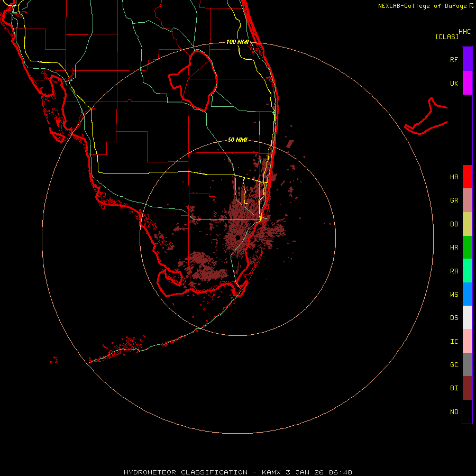Click the radar site center black dot
476x476 pixels.
237,237
